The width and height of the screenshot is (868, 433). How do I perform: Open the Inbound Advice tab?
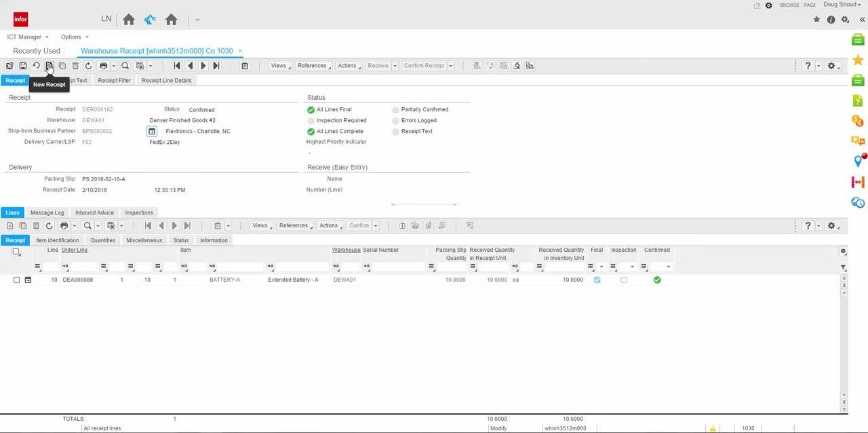tap(94, 212)
